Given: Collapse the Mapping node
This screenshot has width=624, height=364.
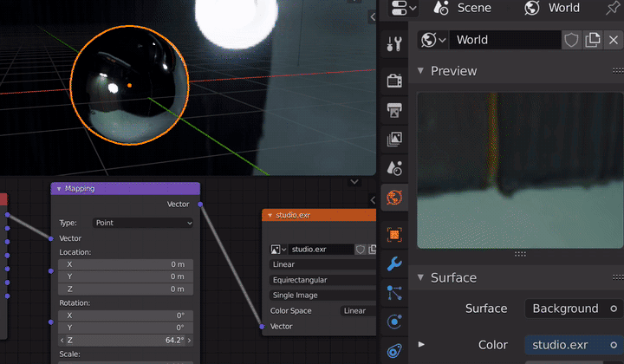Looking at the screenshot, I should pos(59,189).
